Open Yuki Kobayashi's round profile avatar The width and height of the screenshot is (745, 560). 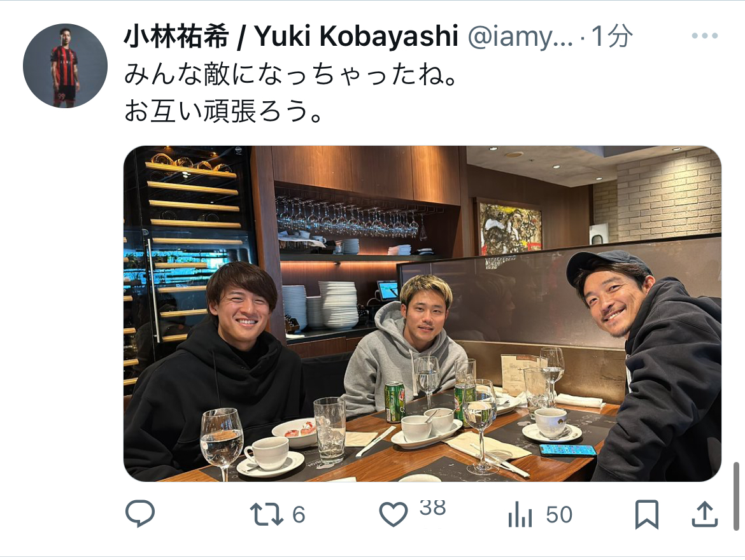[65, 66]
